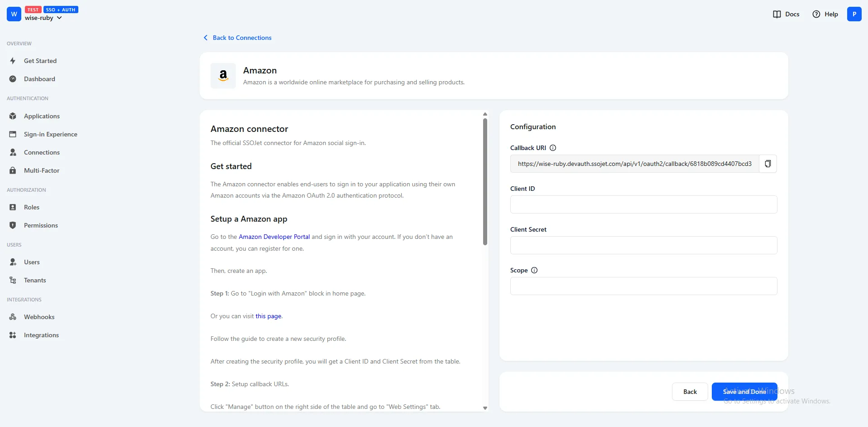The image size is (868, 427).
Task: Open the Scope info tooltip icon
Action: coord(534,270)
